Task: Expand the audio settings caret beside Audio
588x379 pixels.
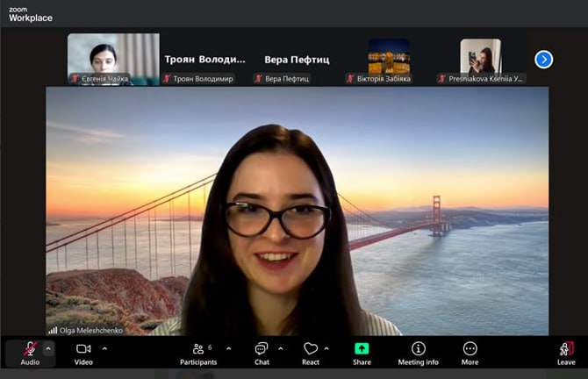Action: pos(48,348)
